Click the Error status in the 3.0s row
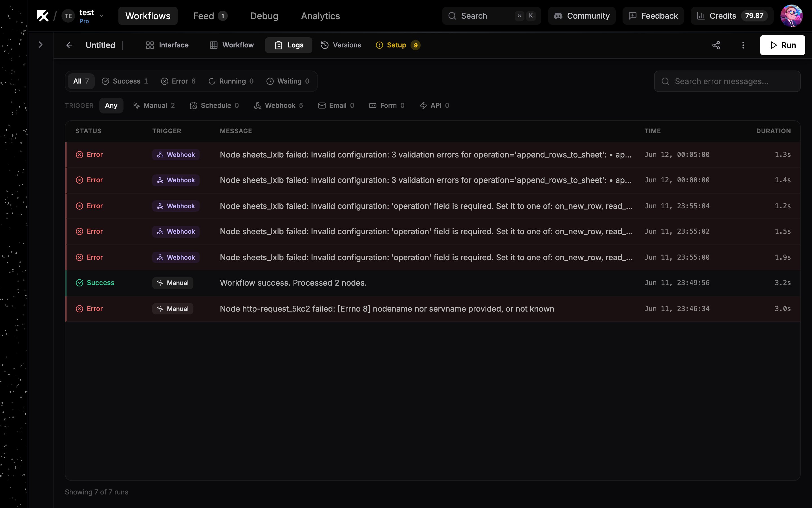Screen dimensions: 812x508 (89, 309)
